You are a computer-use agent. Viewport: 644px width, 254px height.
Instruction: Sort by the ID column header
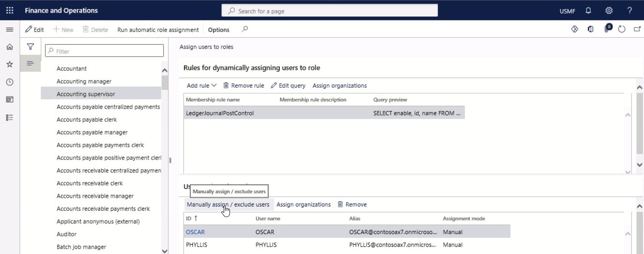point(192,218)
